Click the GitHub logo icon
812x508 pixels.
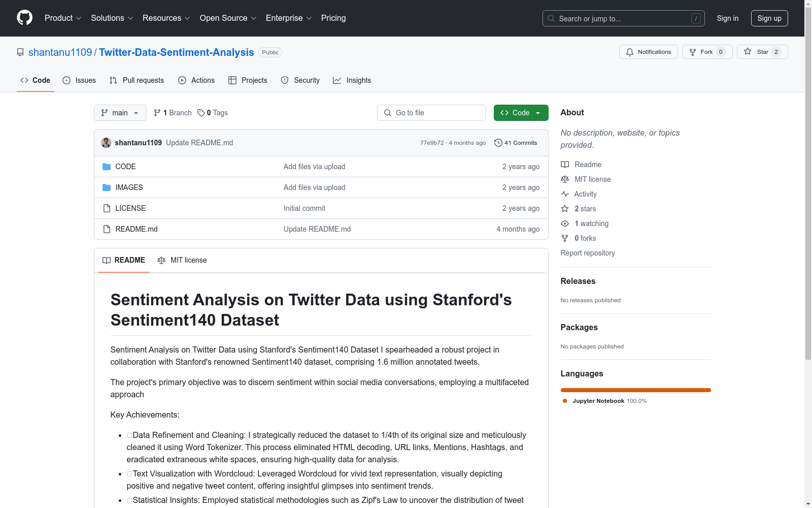click(x=24, y=18)
